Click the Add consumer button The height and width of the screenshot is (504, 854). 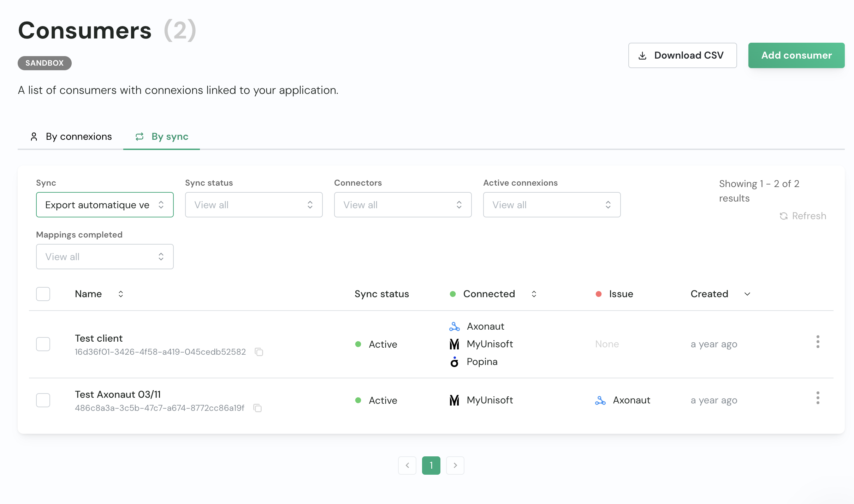[x=796, y=55]
